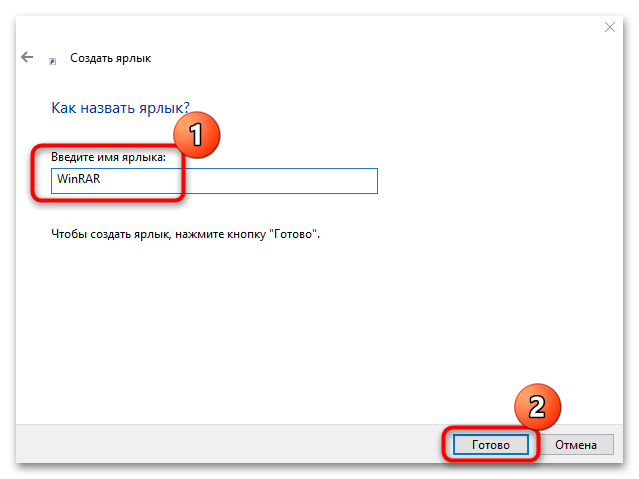This screenshot has height=479, width=639.
Task: Click the orange badge numbered 2
Action: 537,407
